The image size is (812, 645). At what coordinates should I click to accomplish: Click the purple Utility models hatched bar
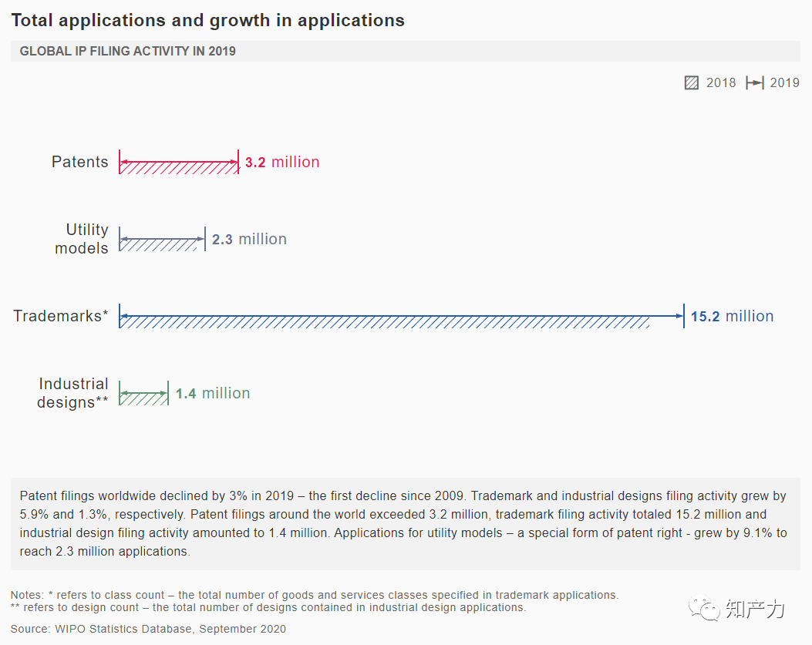click(x=158, y=245)
